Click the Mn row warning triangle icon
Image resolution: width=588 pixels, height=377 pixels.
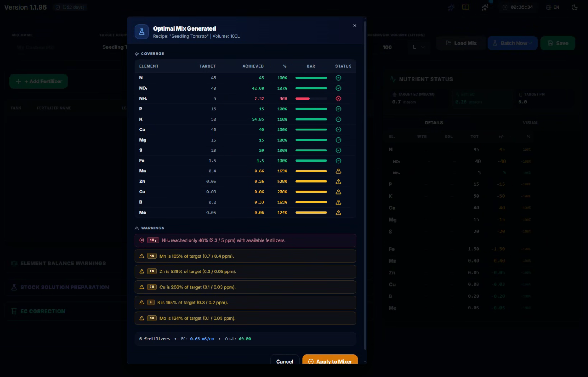[x=338, y=171]
